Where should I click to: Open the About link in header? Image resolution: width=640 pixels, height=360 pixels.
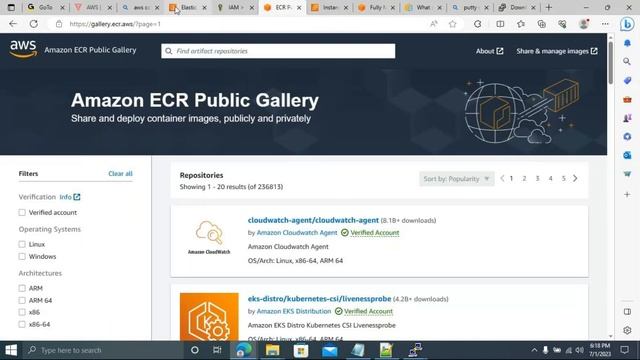489,51
